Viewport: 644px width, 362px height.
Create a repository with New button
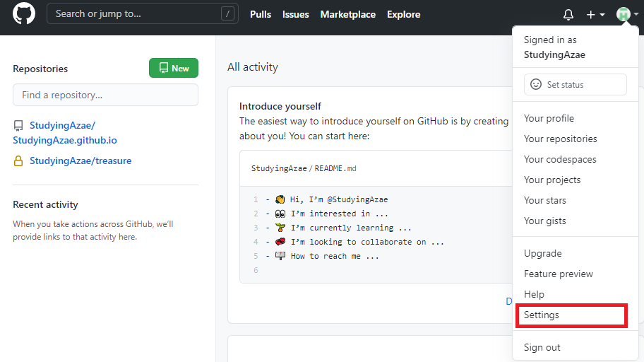173,68
